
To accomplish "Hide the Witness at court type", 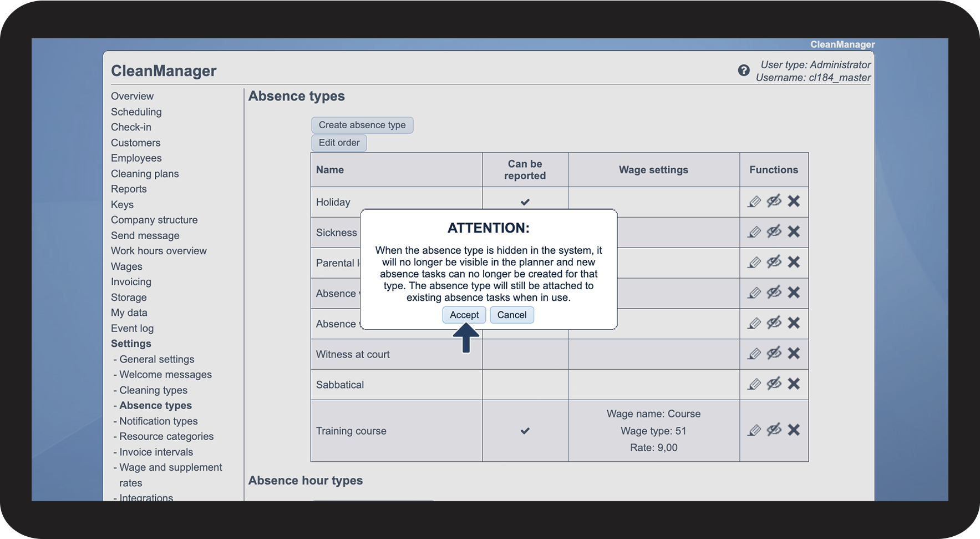I will point(774,353).
